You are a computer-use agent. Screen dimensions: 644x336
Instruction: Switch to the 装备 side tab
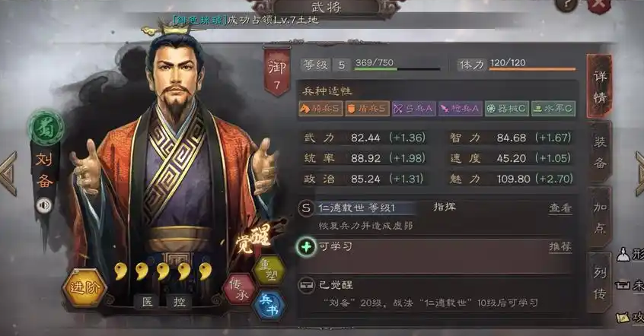pos(600,153)
